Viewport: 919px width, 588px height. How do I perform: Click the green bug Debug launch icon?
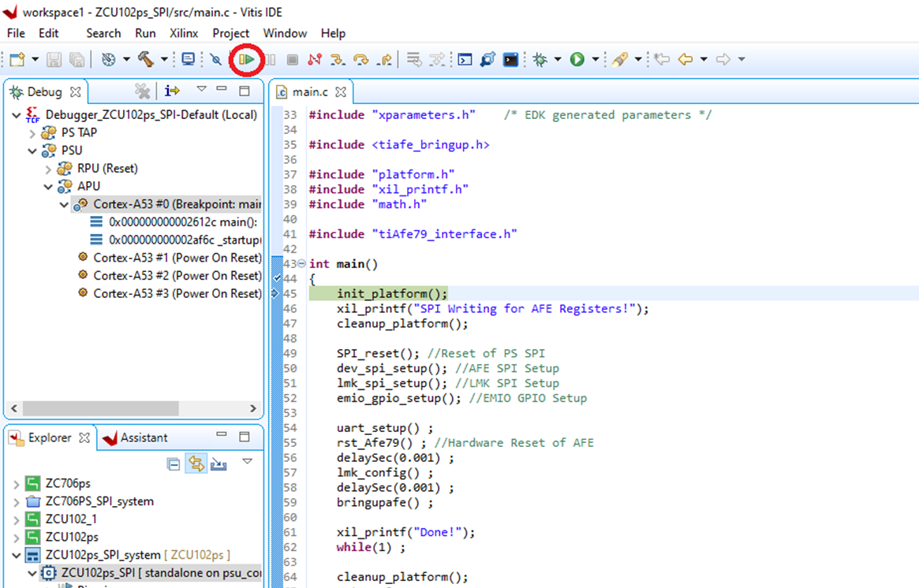[x=540, y=59]
